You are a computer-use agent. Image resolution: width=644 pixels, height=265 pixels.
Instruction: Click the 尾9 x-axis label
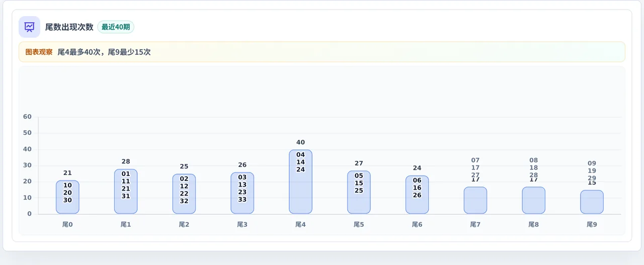tap(592, 225)
